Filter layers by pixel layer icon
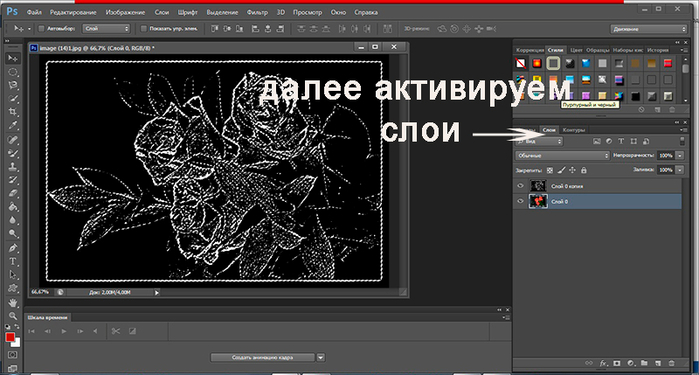The height and width of the screenshot is (375, 699). (596, 141)
